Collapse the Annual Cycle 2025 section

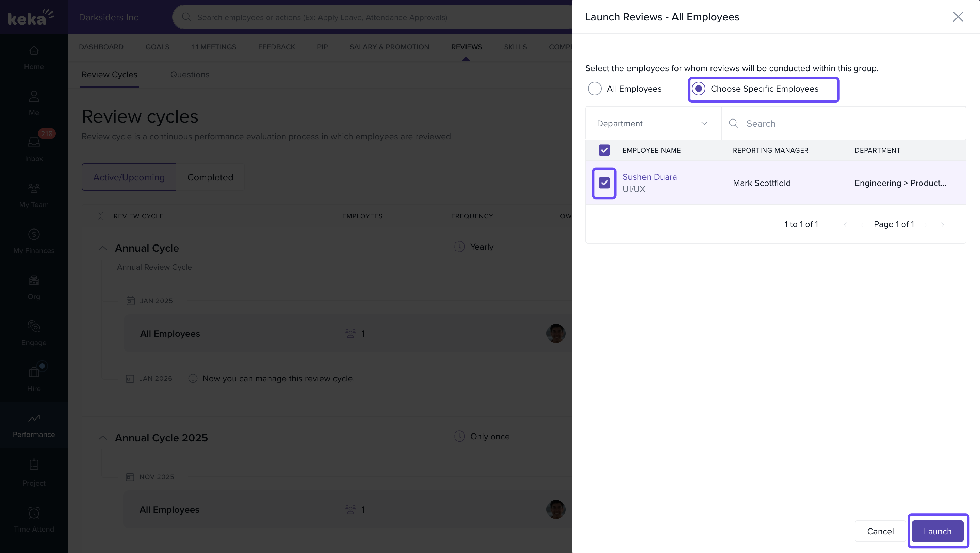pos(102,438)
